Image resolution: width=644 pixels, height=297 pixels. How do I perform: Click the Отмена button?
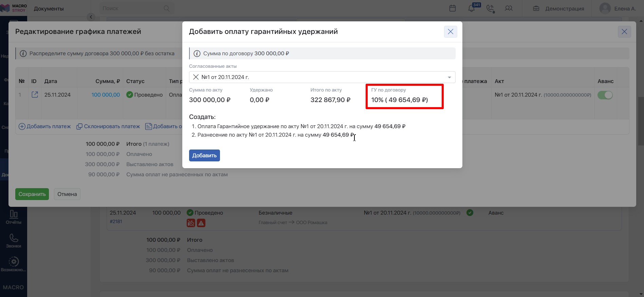67,194
